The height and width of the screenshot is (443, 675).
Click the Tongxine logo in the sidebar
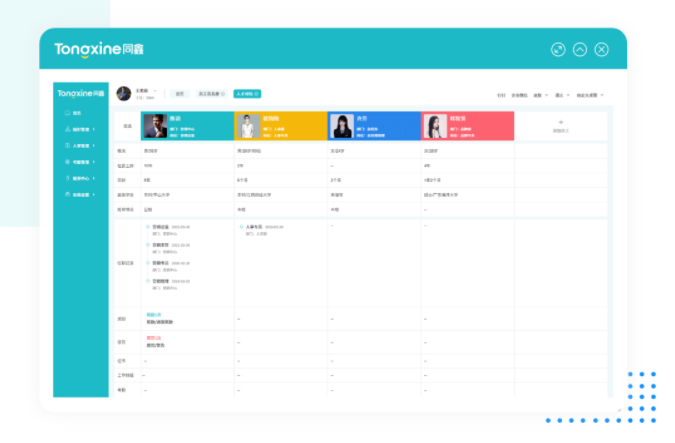tap(80, 93)
